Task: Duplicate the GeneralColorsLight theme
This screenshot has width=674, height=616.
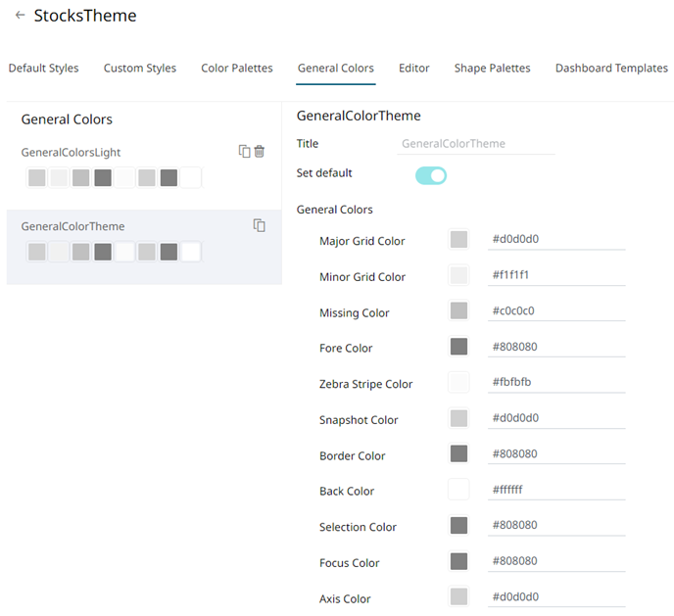Action: pos(245,151)
